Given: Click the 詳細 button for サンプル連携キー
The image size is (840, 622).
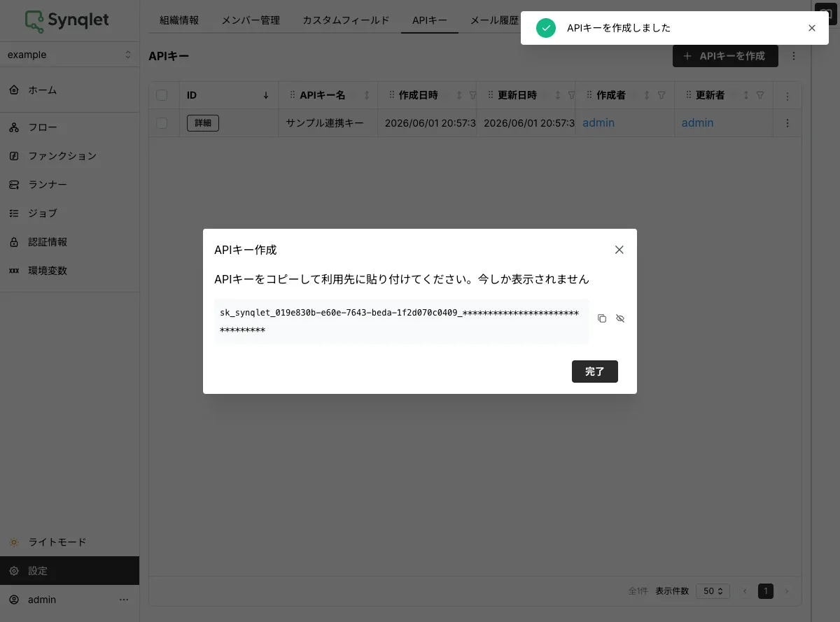Looking at the screenshot, I should click(203, 123).
